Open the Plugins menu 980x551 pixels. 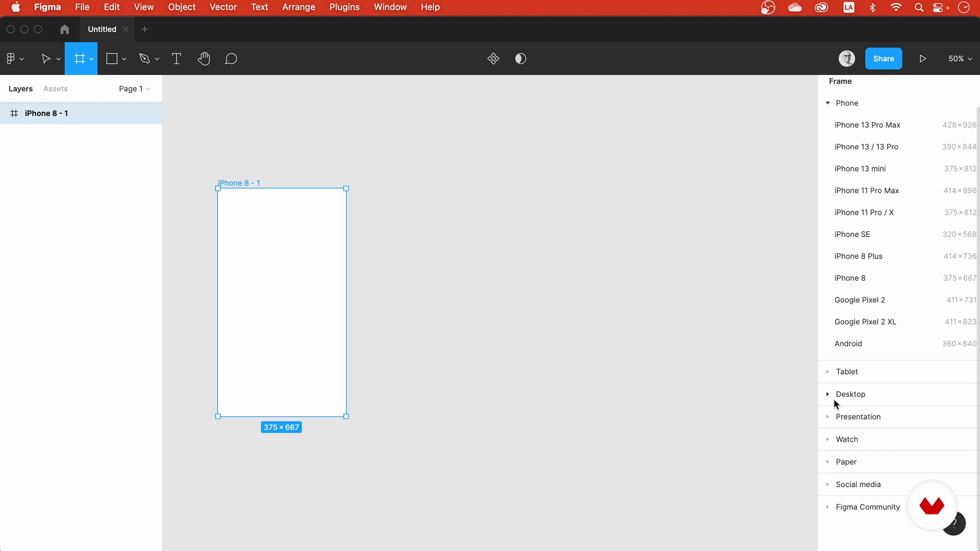tap(345, 7)
